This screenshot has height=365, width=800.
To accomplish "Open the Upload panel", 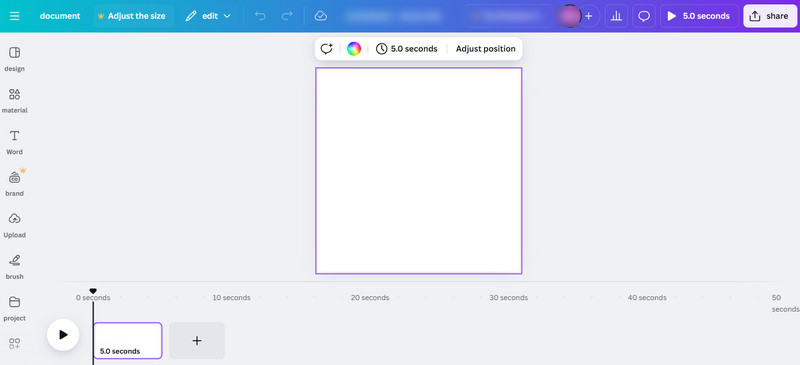I will pyautogui.click(x=14, y=226).
